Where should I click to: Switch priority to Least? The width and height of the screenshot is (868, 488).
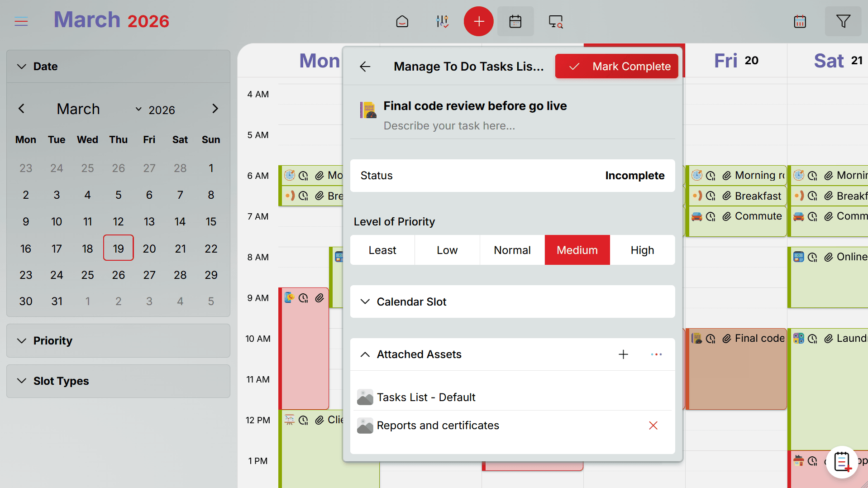tap(382, 250)
